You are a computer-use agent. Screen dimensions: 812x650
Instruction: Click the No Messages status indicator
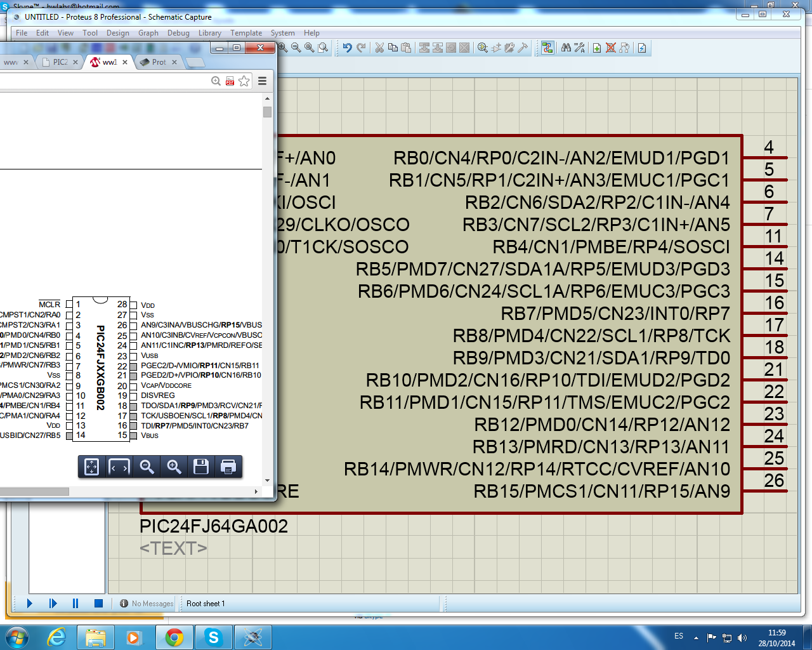point(147,604)
